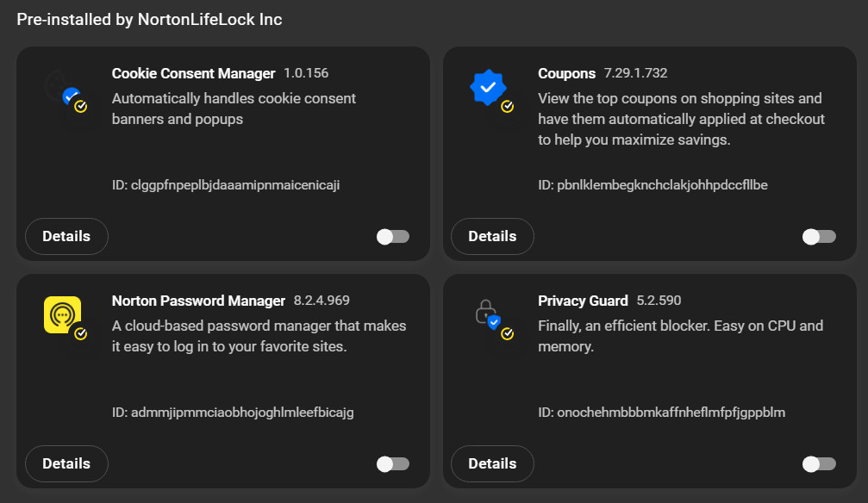Viewport: 868px width, 503px height.
Task: Enable the Cookie Consent Manager toggle
Action: click(393, 236)
